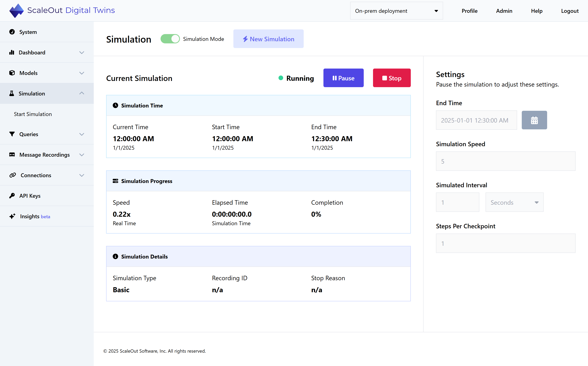
Task: Click the System gauge icon in sidebar
Action: (12, 32)
